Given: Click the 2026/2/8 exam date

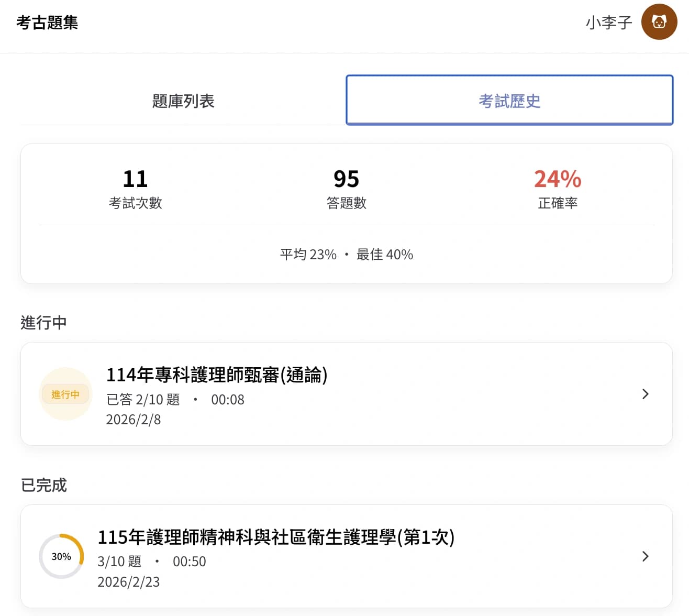Looking at the screenshot, I should [x=134, y=420].
